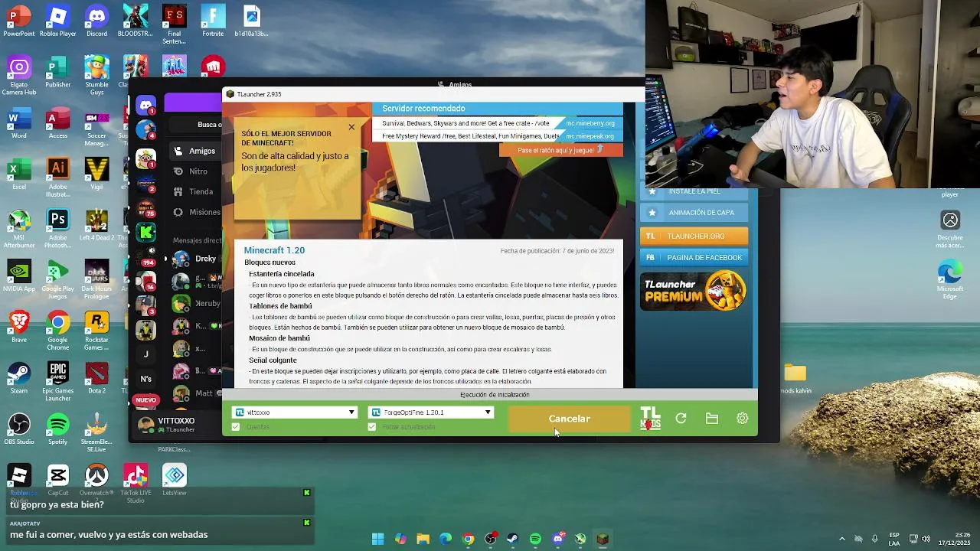Viewport: 980px width, 551px height.
Task: Click the TLAUNCHER.ORG button
Action: coord(694,236)
